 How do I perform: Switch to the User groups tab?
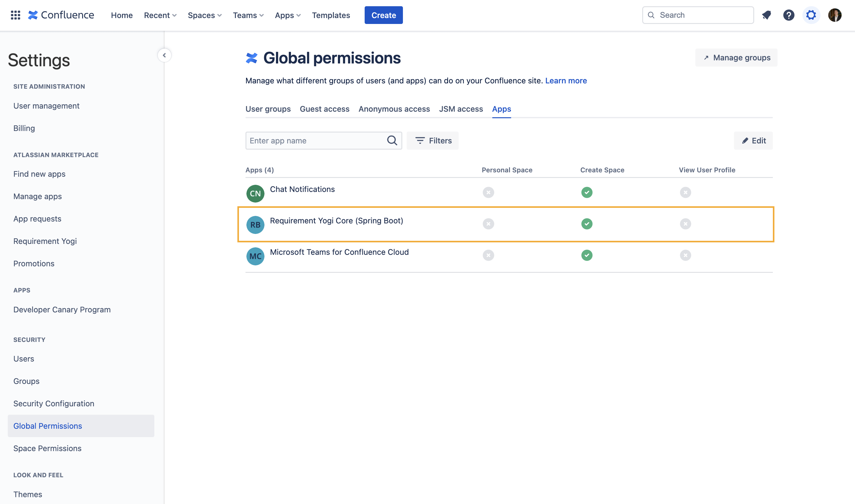pos(268,109)
